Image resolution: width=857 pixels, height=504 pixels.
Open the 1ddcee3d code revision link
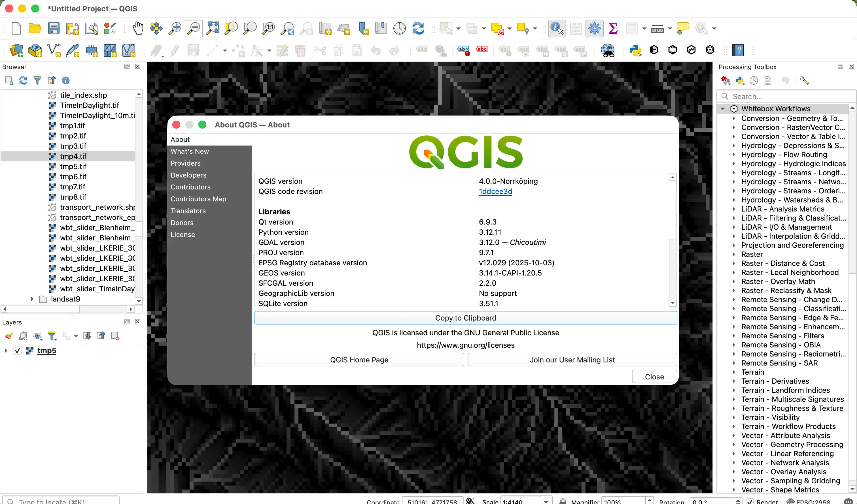click(495, 191)
